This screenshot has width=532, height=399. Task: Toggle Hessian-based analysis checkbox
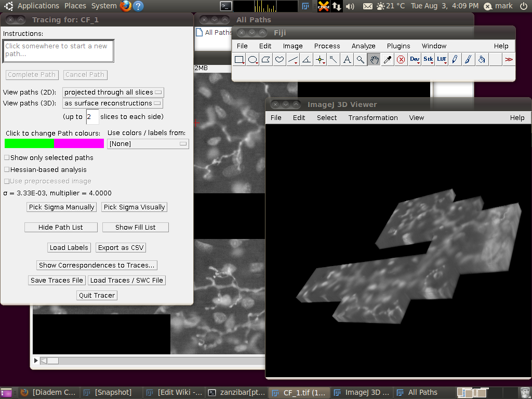[x=7, y=169]
